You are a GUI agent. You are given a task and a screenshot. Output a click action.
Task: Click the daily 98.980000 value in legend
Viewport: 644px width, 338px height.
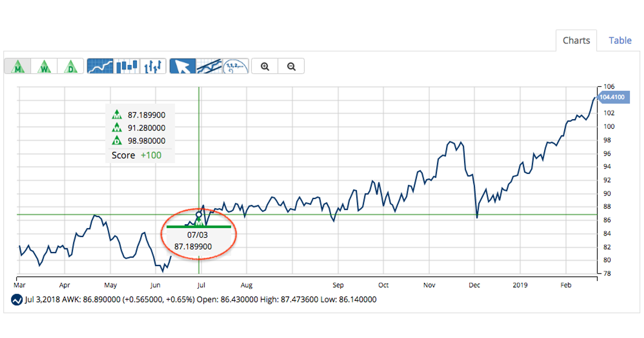pyautogui.click(x=147, y=141)
